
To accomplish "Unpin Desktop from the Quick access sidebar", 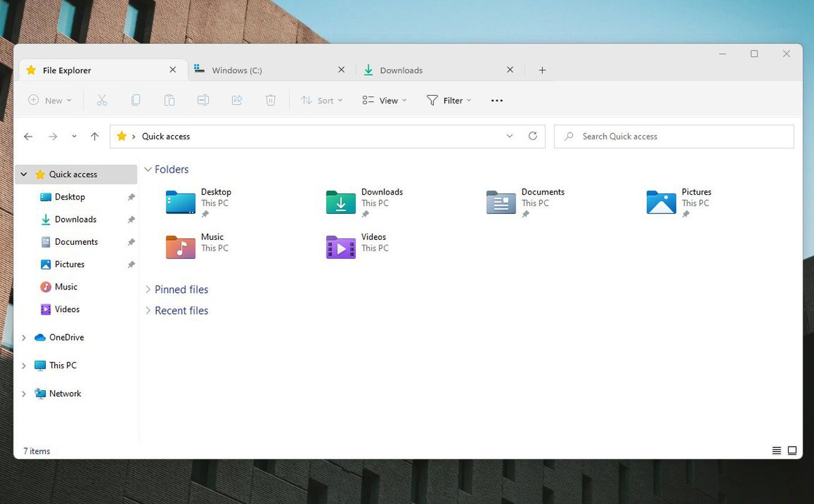I will (131, 197).
